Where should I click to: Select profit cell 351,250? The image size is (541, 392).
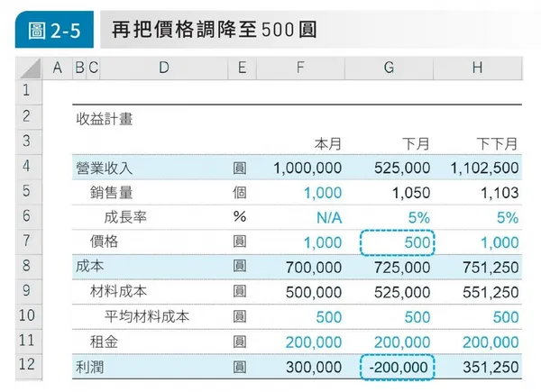coord(491,367)
